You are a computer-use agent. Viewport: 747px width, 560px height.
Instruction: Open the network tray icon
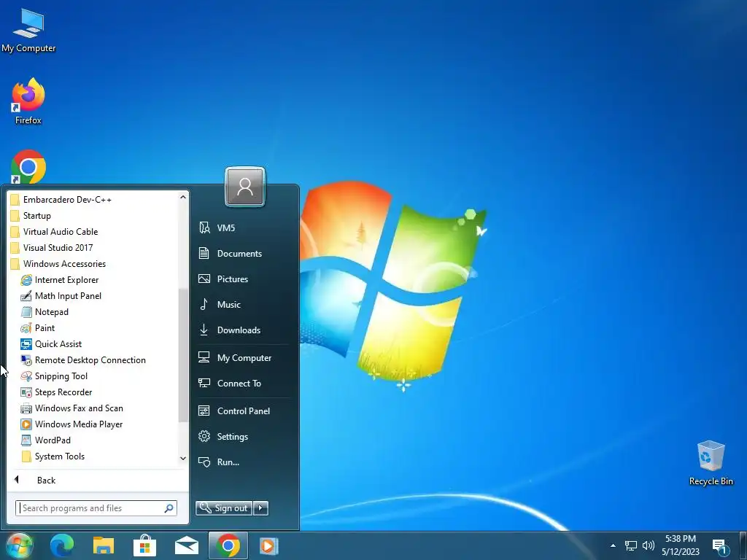(x=631, y=545)
